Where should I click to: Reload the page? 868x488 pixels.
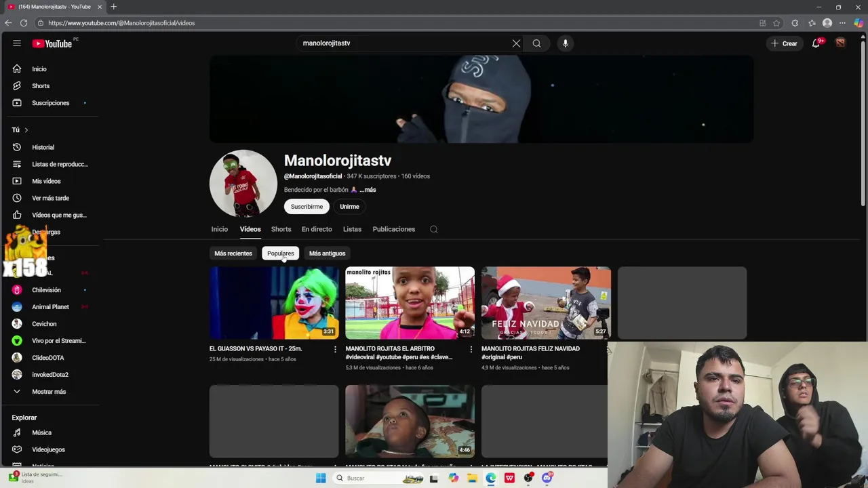point(24,23)
